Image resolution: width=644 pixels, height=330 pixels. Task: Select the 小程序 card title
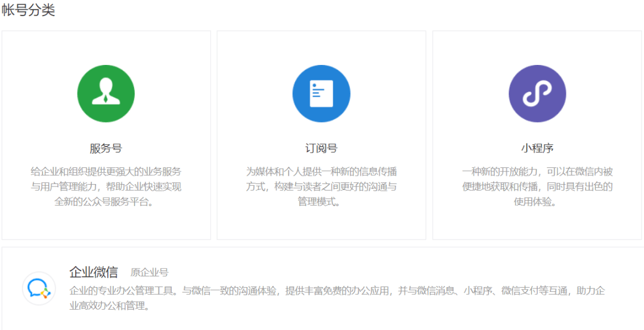pyautogui.click(x=537, y=148)
